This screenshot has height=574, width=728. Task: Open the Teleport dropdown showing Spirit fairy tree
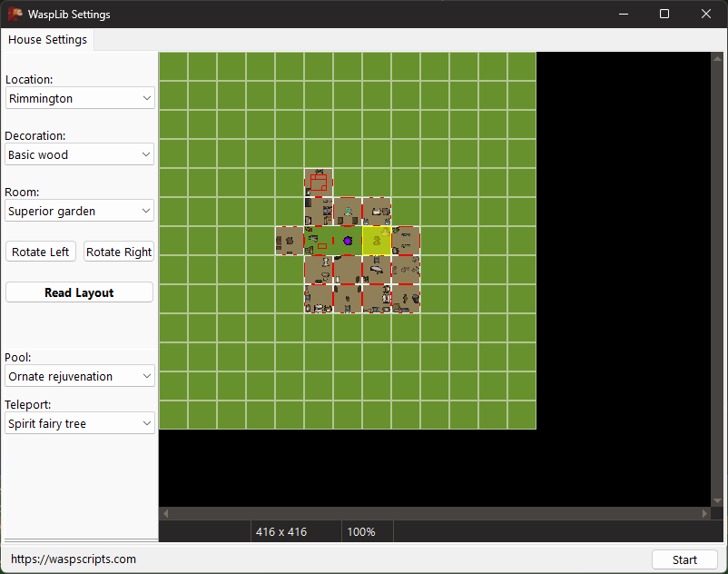coord(80,423)
